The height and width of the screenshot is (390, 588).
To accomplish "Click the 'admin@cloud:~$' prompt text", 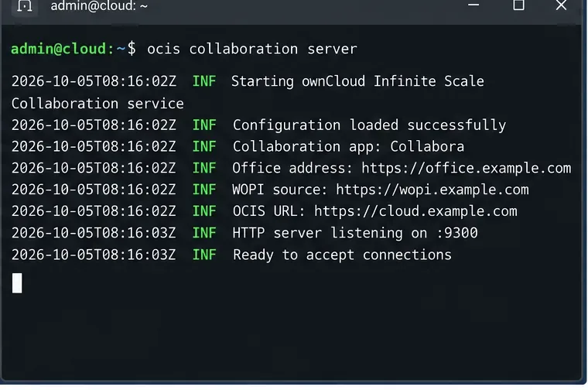I will pyautogui.click(x=73, y=49).
